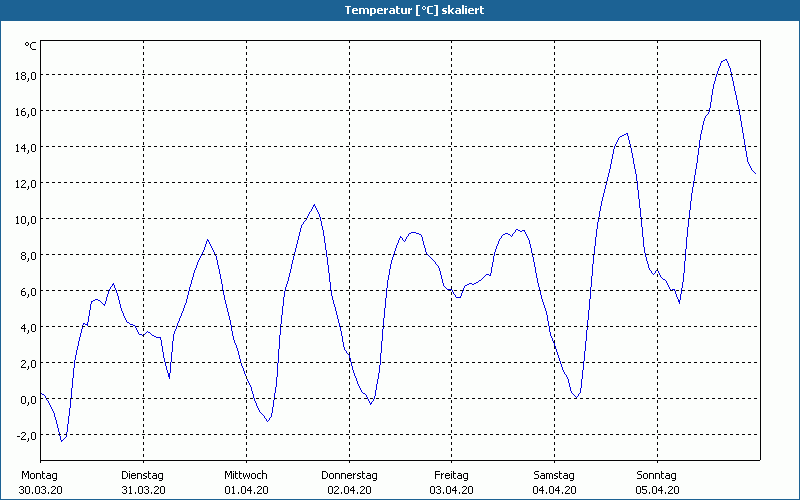Image resolution: width=800 pixels, height=500 pixels.
Task: Click the lowest curve point on Monday
Action: tap(61, 441)
